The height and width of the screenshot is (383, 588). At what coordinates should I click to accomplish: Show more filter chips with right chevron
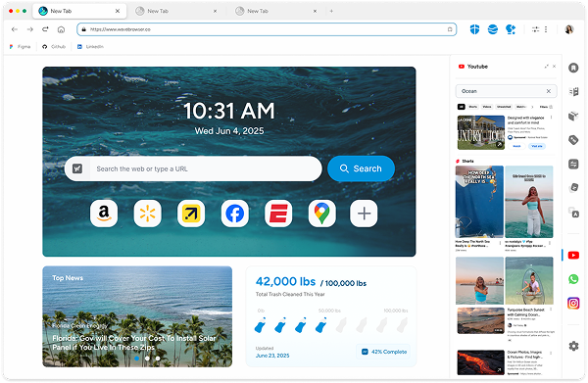tap(532, 107)
